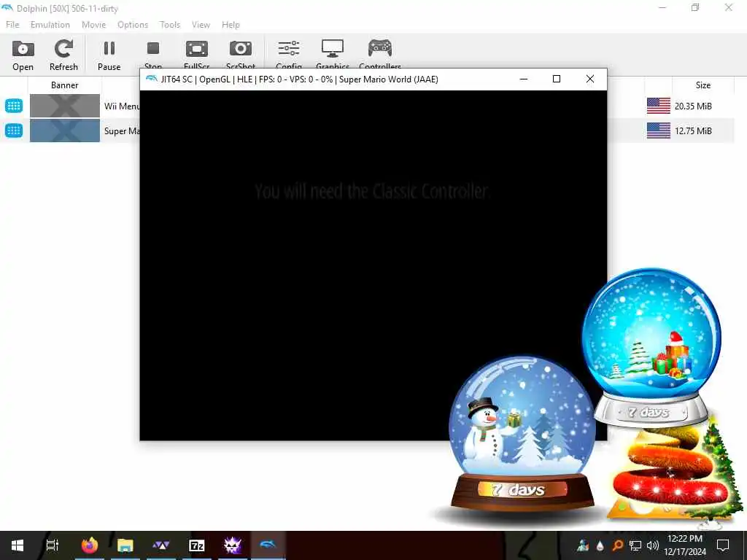Open the notification center

[x=723, y=545]
